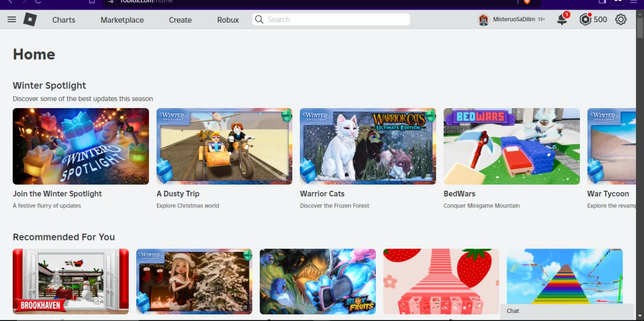Open the Marketplace tab
The width and height of the screenshot is (644, 321).
(x=122, y=20)
